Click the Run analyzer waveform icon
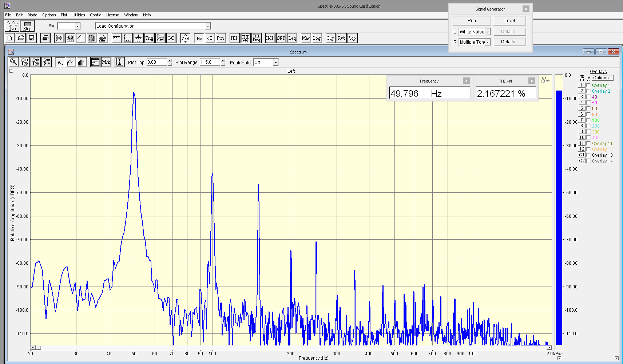This screenshot has width=623, height=364. tap(12, 26)
